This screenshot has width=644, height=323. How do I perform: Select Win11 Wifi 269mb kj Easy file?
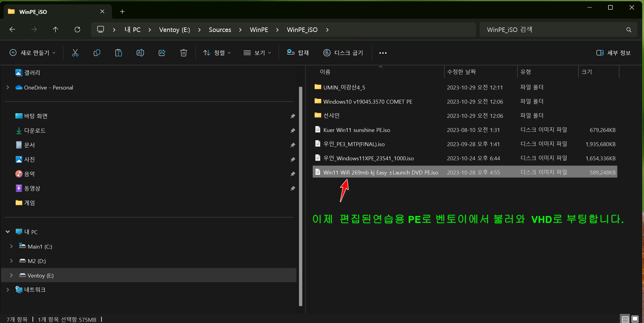pos(465,172)
